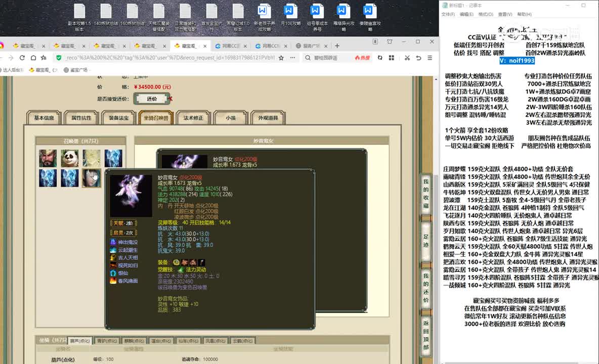Click 返回顶部 side button
The image size is (599, 364).
426,335
